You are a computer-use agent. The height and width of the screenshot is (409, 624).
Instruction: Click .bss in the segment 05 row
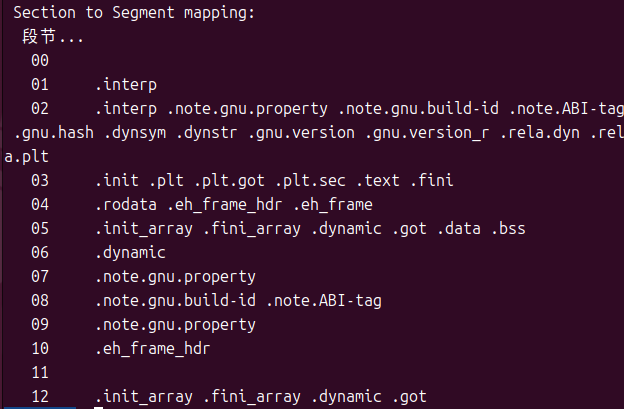click(x=509, y=228)
